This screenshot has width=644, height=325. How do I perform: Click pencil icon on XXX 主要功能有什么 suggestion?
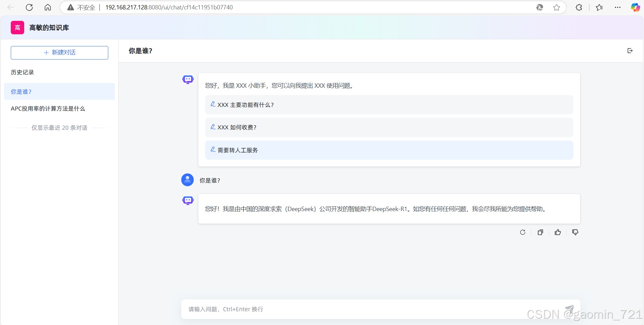213,104
